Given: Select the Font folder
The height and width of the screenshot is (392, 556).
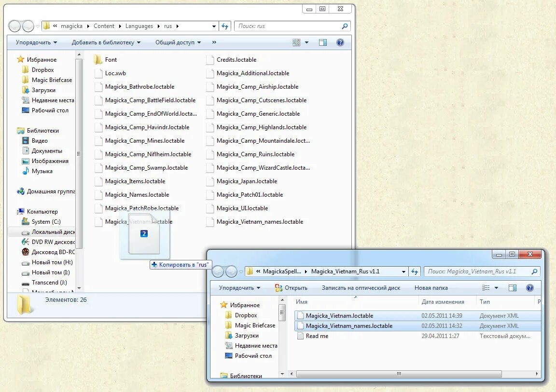Looking at the screenshot, I should point(106,60).
